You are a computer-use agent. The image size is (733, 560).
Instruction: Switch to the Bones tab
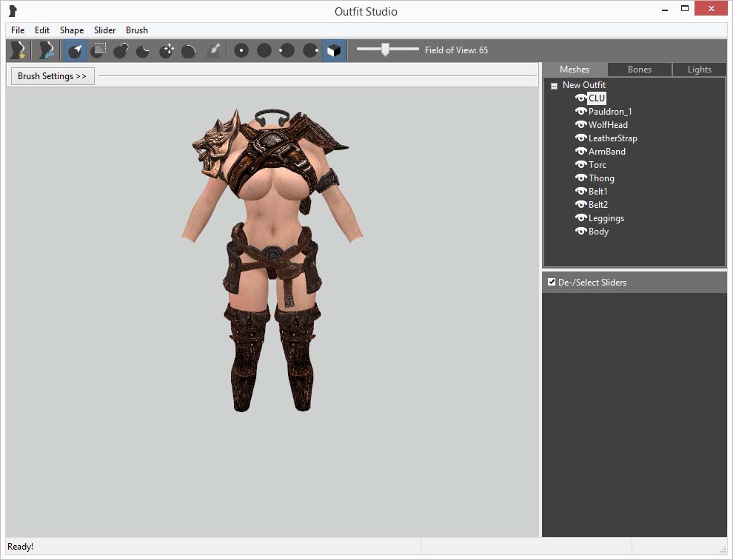[x=639, y=70]
